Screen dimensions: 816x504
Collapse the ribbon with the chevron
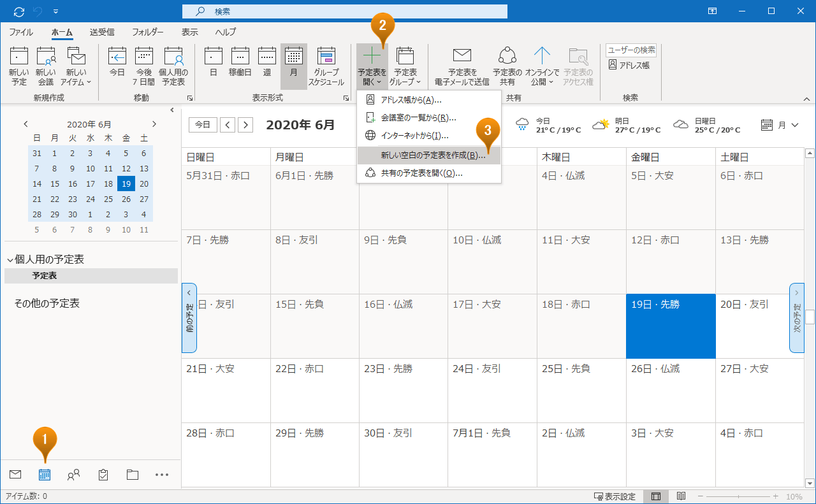806,99
